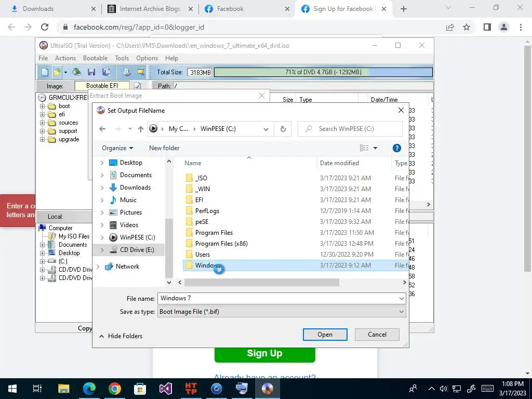Image resolution: width=532 pixels, height=399 pixels.
Task: Expand the sources folder in UltraISO image tree
Action: 43,123
